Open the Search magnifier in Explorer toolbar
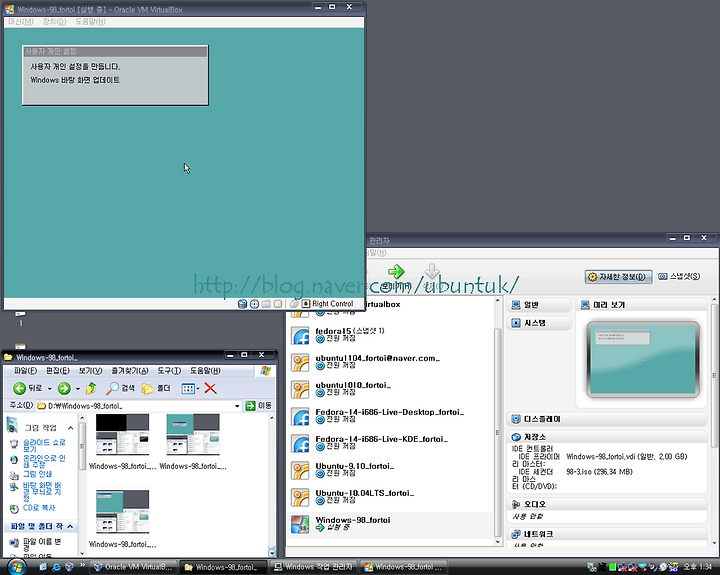Viewport: 720px width, 575px height. (112, 389)
